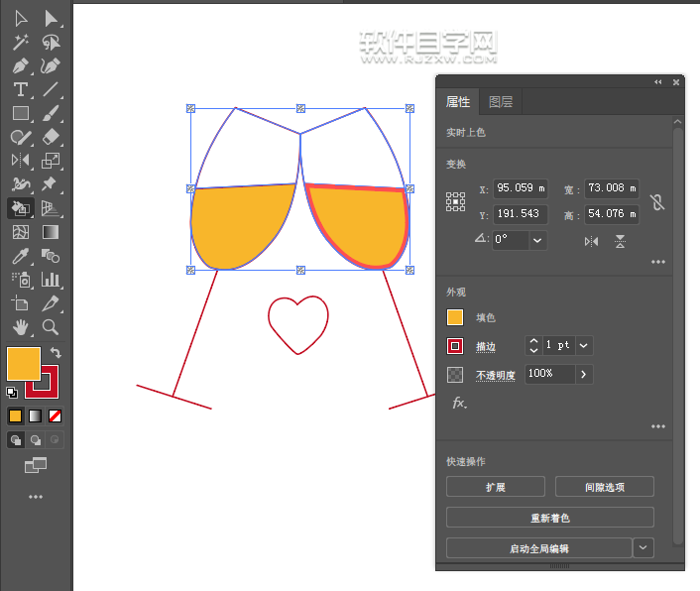The height and width of the screenshot is (591, 700).
Task: Select the Symbol Sprayer tool
Action: click(x=21, y=280)
